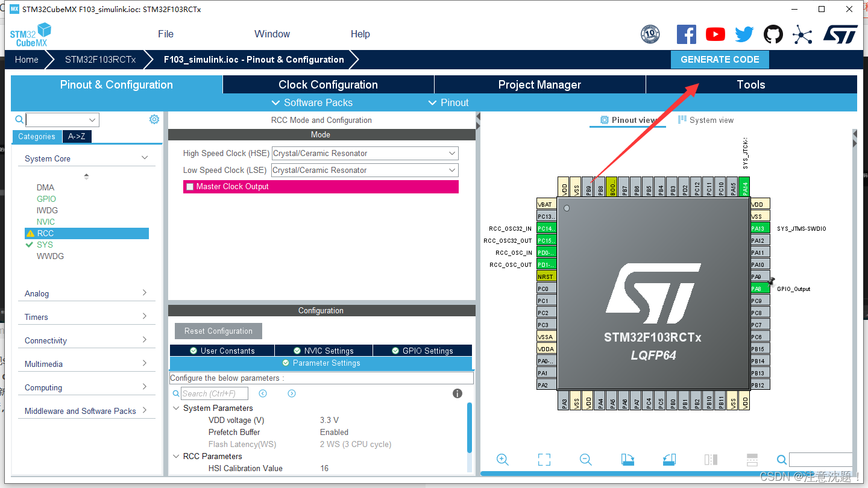This screenshot has height=488, width=868.
Task: Click the parameter list vertical scrollbar
Action: point(470,428)
